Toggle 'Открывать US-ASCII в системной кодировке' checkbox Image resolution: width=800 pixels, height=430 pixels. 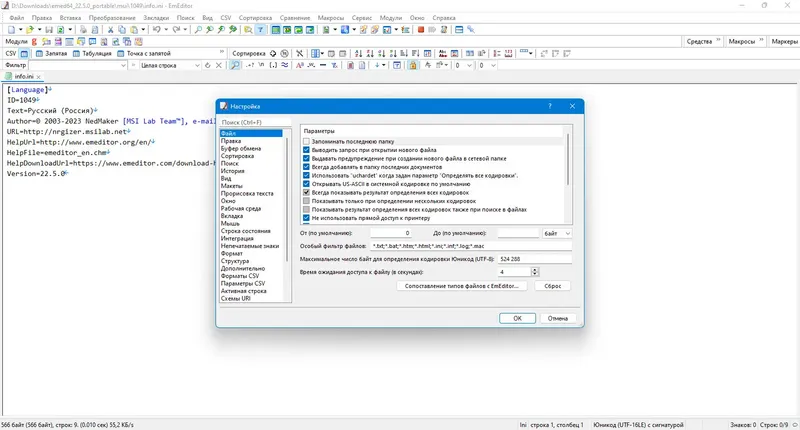[306, 184]
